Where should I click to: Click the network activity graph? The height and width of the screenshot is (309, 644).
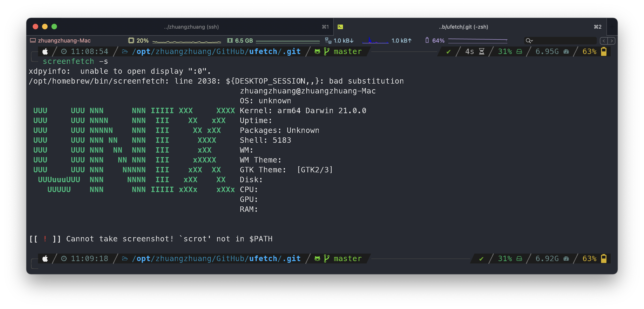[375, 41]
